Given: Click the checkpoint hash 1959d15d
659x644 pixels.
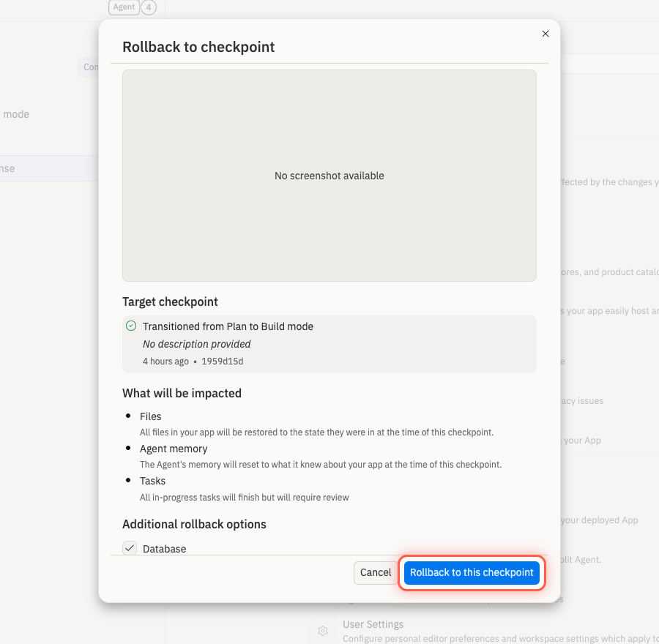Looking at the screenshot, I should (223, 362).
